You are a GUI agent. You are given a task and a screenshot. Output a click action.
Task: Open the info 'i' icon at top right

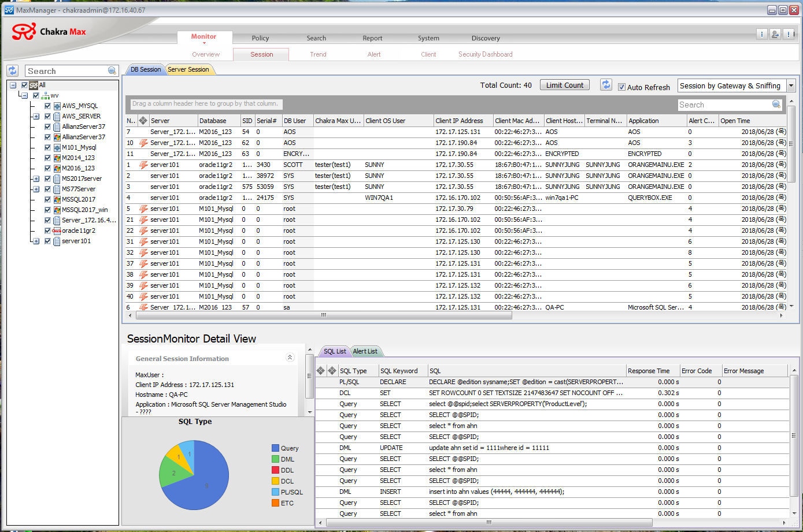coord(762,34)
